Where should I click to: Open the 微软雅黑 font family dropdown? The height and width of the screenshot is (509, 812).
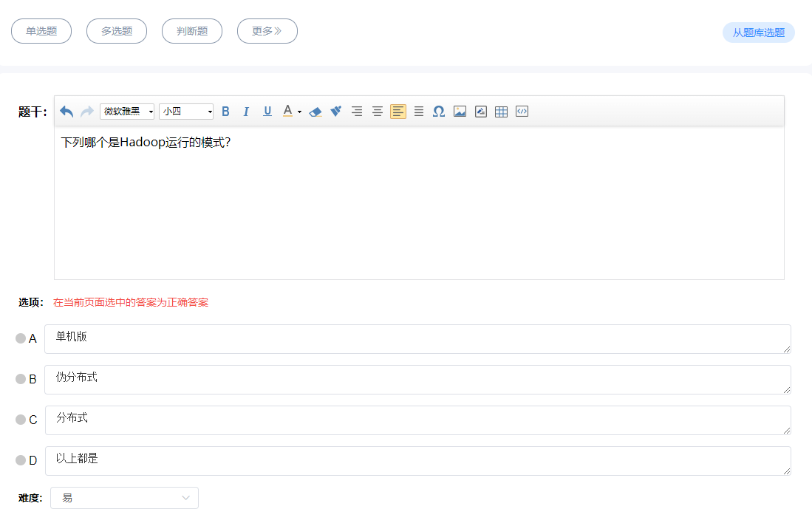click(127, 112)
